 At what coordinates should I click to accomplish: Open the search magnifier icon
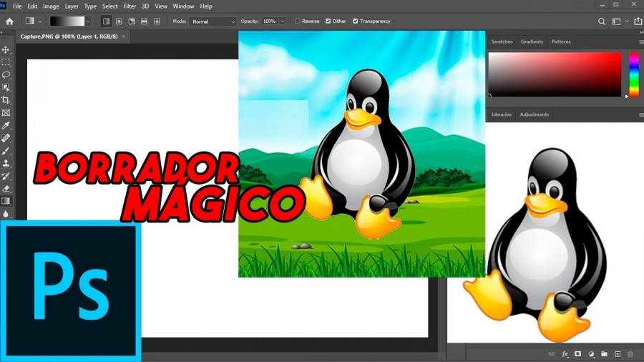click(x=602, y=21)
